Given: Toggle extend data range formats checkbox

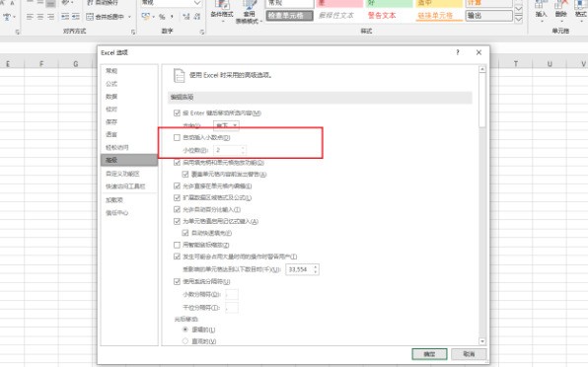Looking at the screenshot, I should [177, 197].
